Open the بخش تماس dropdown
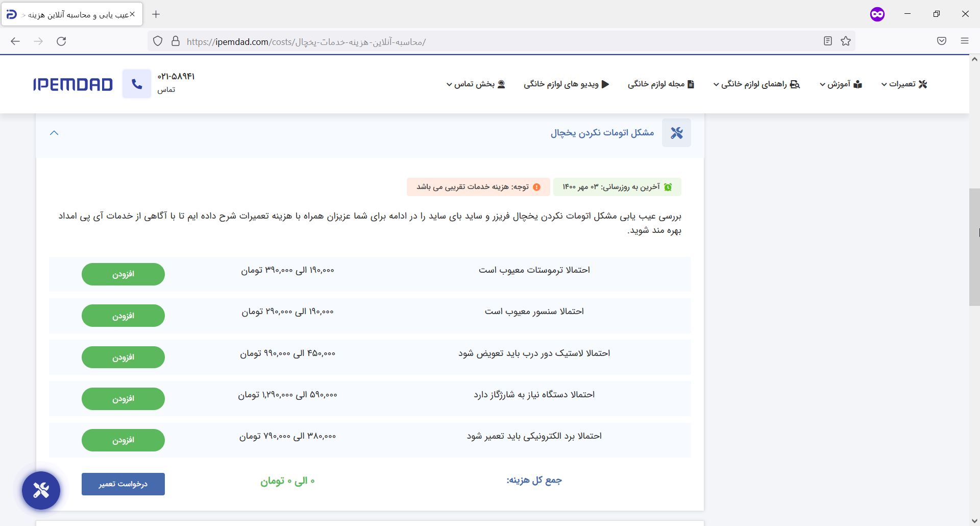This screenshot has width=980, height=526. coord(476,84)
